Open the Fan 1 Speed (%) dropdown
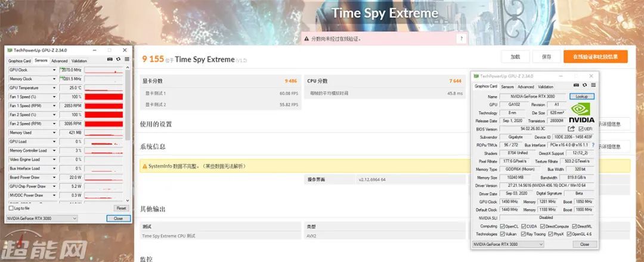This screenshot has height=262, width=644. [54, 97]
